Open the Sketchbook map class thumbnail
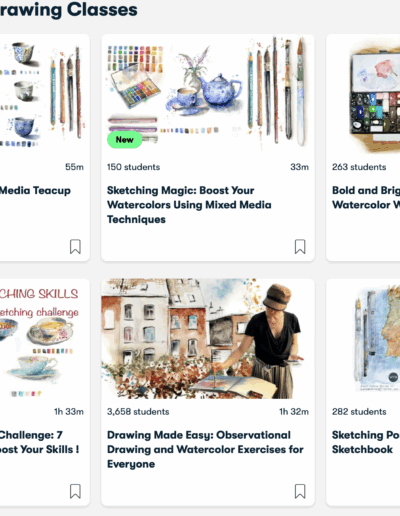The height and width of the screenshot is (516, 400). coord(363,339)
